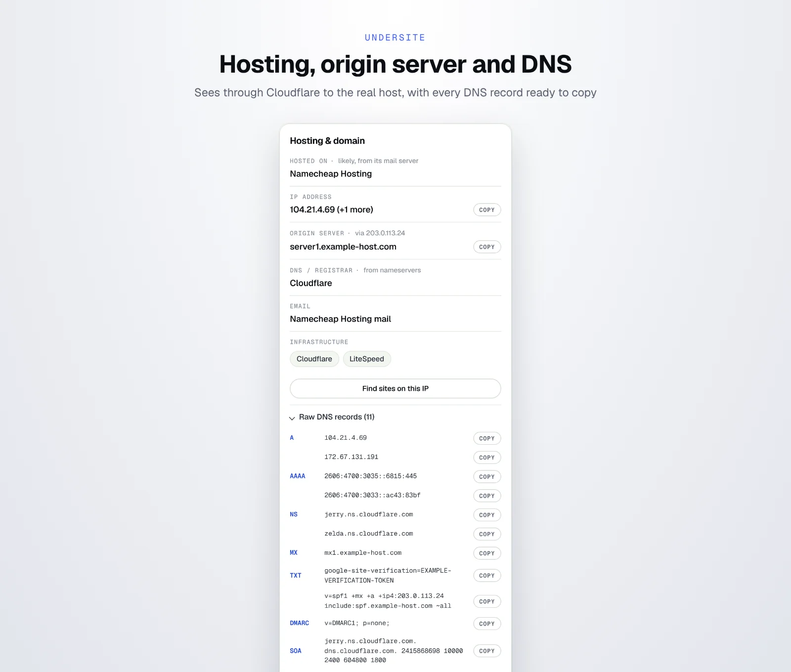Click the NS record type label
This screenshot has width=791, height=672.
294,514
